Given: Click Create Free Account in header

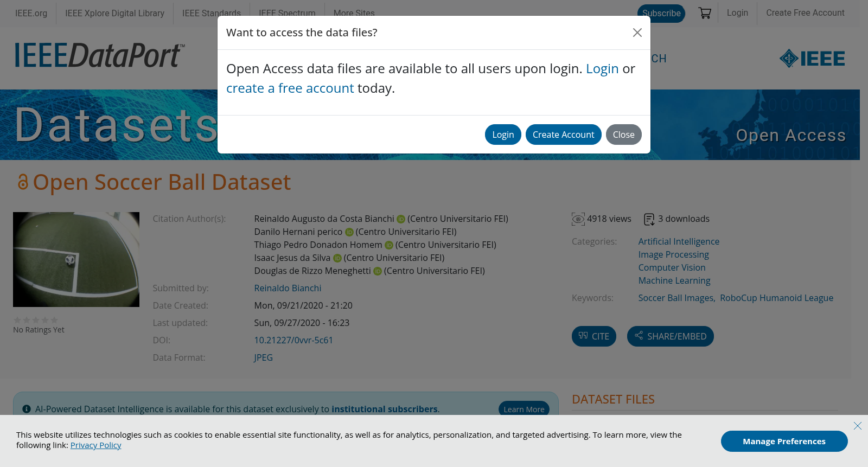Looking at the screenshot, I should point(805,12).
